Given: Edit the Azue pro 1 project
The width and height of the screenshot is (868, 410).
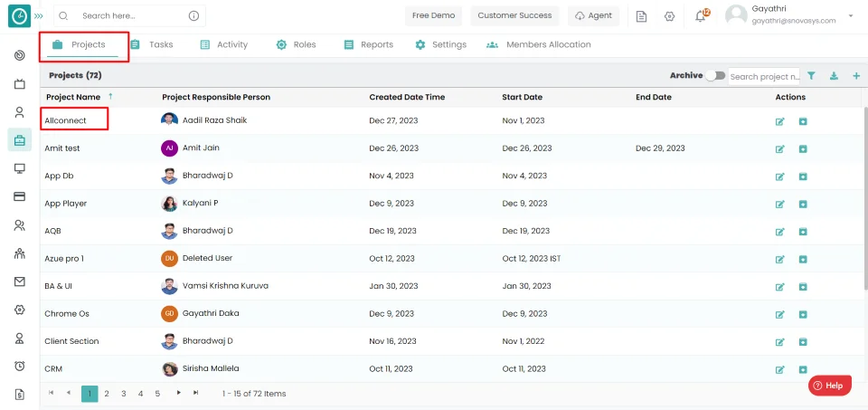Looking at the screenshot, I should click(780, 259).
